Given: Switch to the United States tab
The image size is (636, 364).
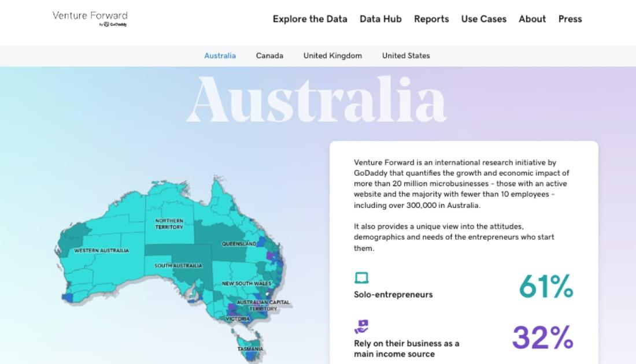Looking at the screenshot, I should 406,56.
